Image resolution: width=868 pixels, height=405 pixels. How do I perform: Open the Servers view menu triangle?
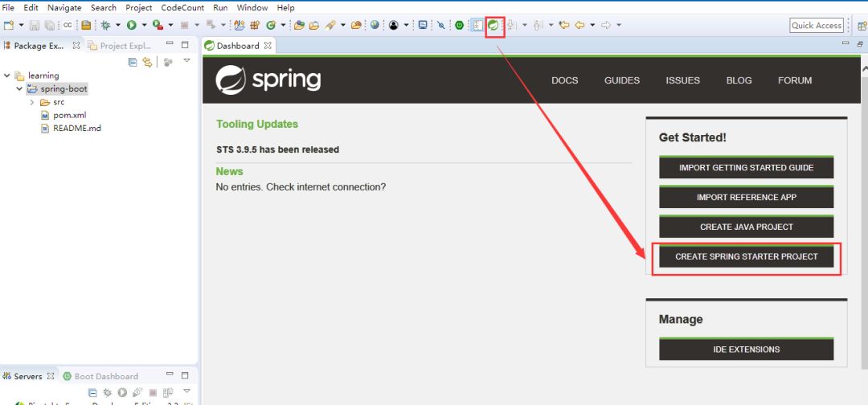tap(186, 391)
